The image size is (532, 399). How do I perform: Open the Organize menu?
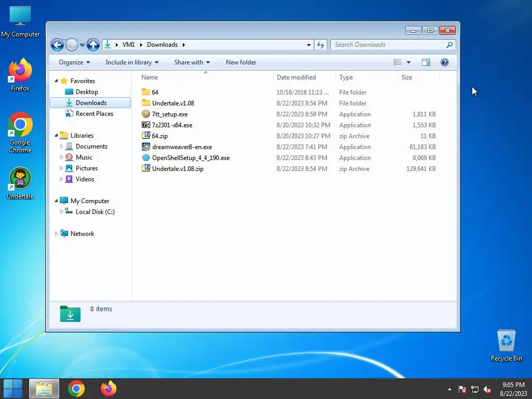coord(74,62)
